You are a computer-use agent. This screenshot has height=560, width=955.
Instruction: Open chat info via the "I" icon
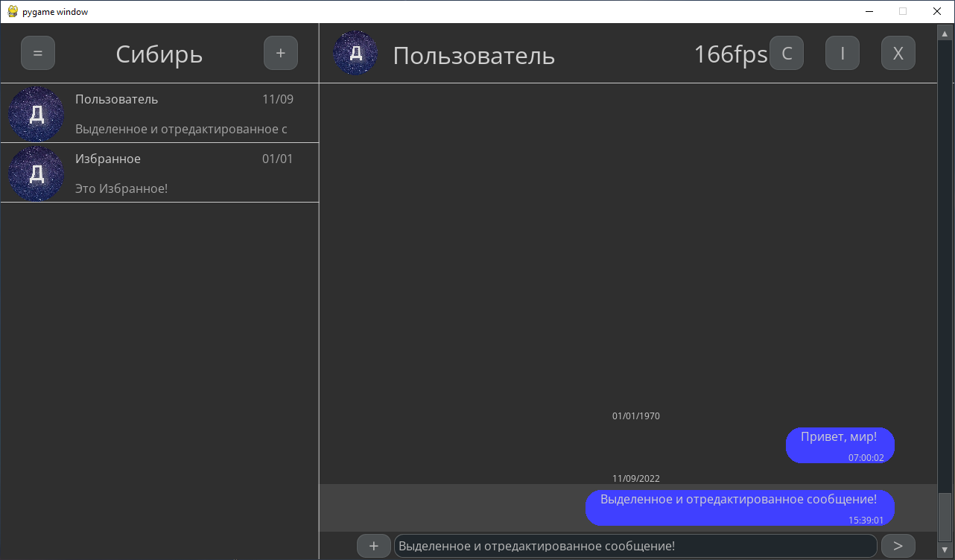(842, 52)
